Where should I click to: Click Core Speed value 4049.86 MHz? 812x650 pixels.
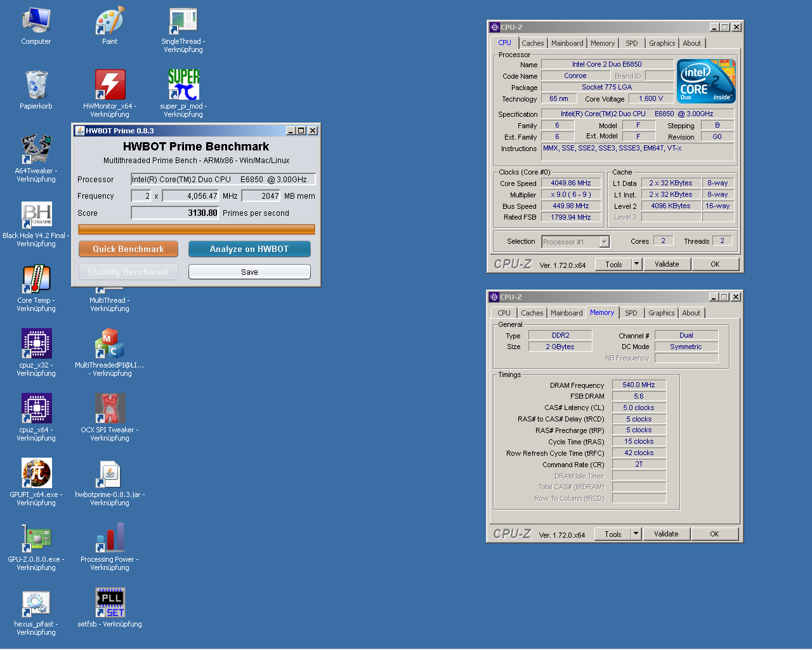click(x=571, y=183)
